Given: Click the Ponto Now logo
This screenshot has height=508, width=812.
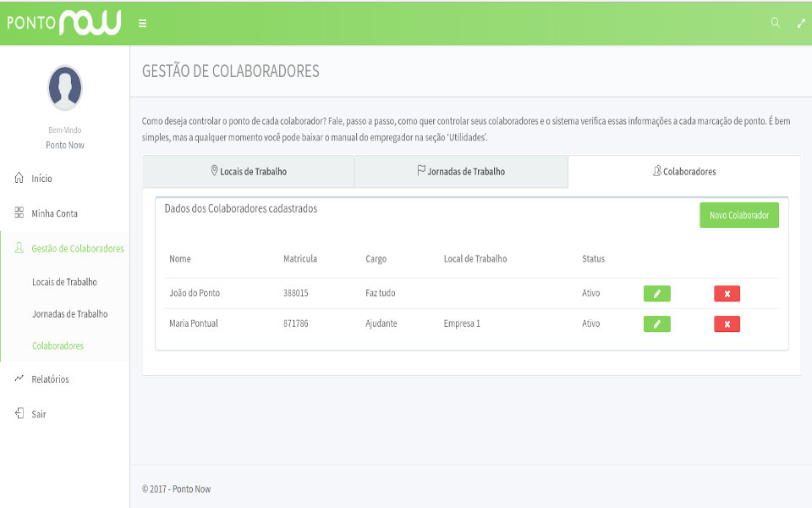Looking at the screenshot, I should (64, 23).
